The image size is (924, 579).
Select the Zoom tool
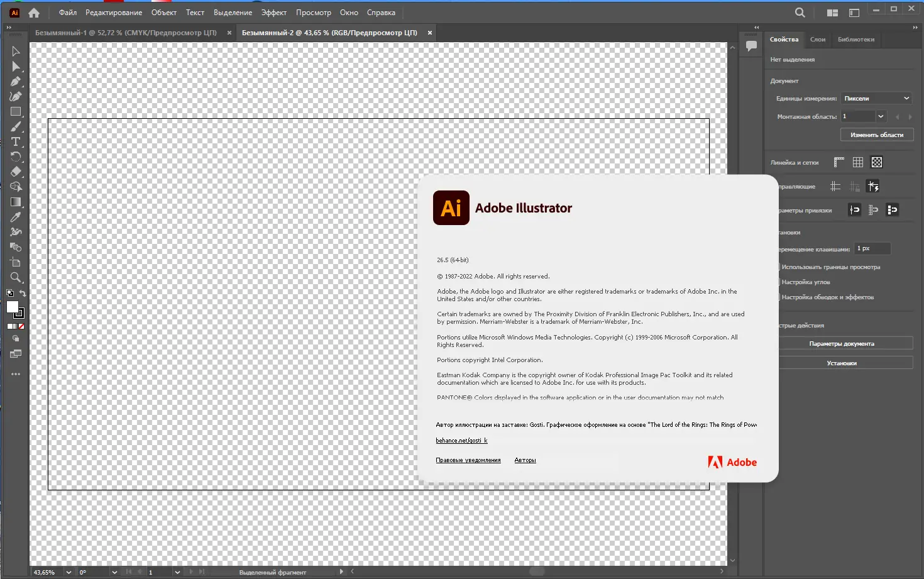click(x=16, y=277)
